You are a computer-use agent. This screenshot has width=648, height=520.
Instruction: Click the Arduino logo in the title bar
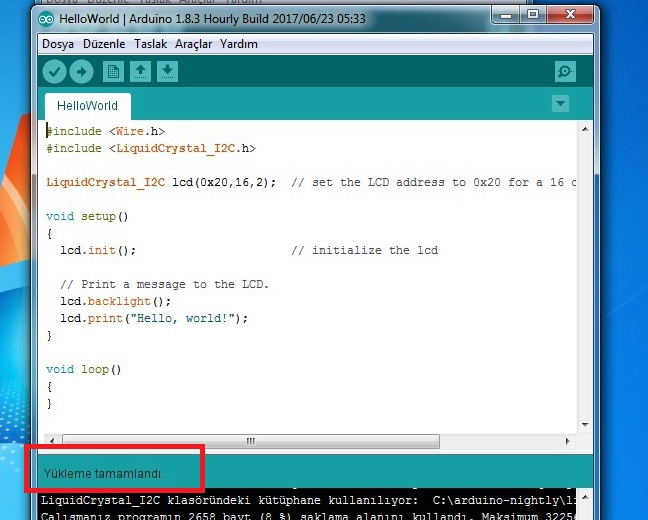46,19
